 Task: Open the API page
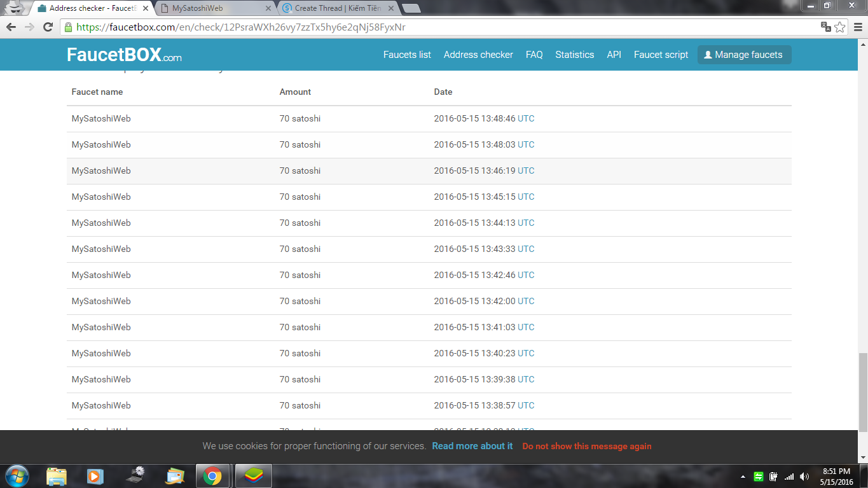tap(614, 55)
